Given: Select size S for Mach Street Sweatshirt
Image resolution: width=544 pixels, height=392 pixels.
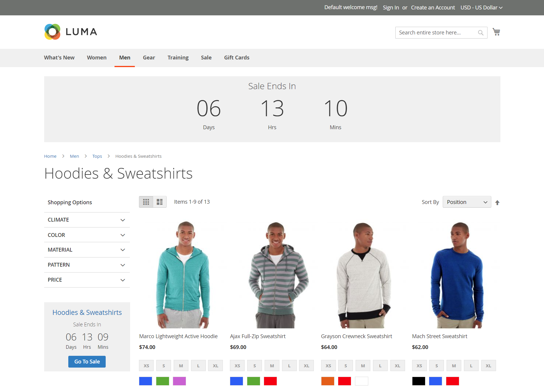Looking at the screenshot, I should 437,366.
